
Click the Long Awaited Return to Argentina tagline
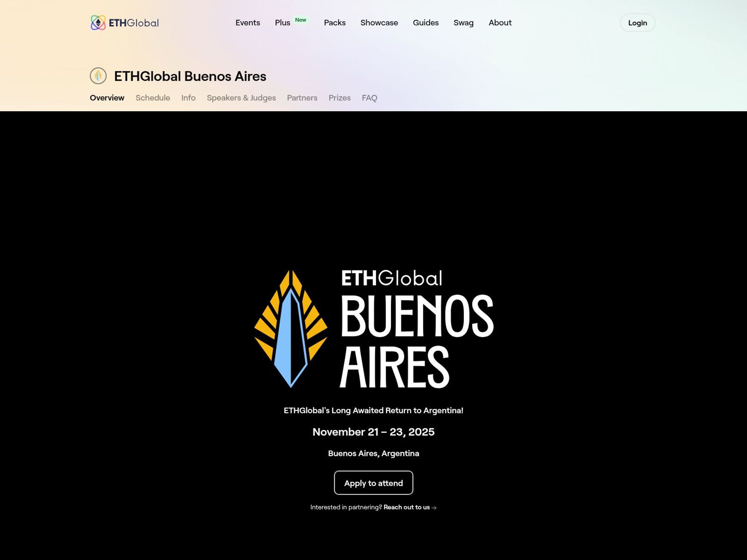coord(373,410)
